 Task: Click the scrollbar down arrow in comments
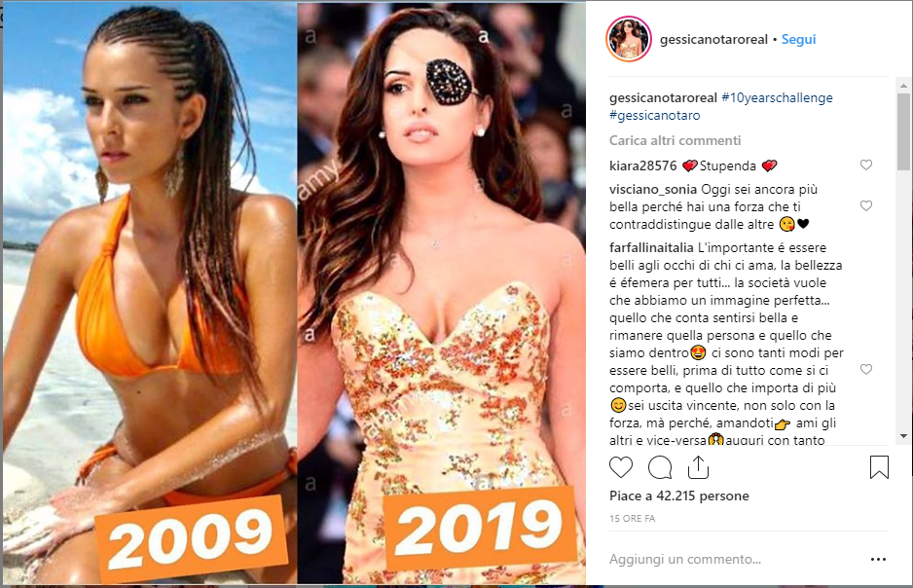pyautogui.click(x=903, y=436)
